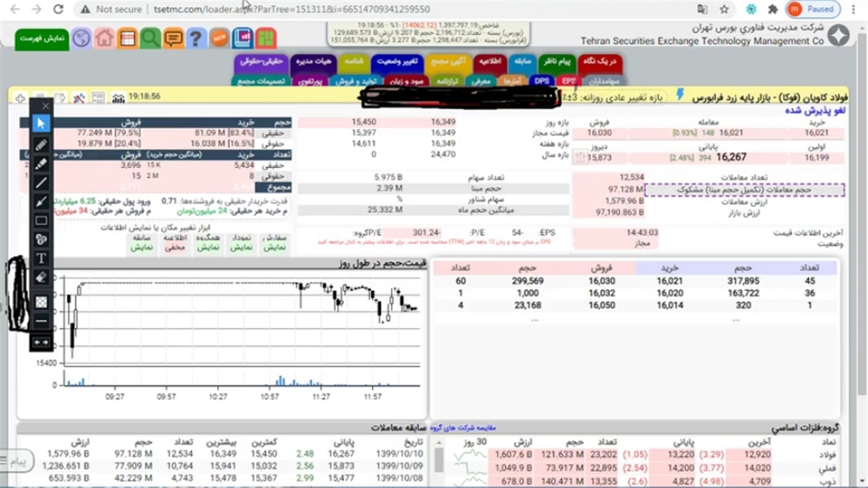Toggle the سفارش display switch

point(275,243)
